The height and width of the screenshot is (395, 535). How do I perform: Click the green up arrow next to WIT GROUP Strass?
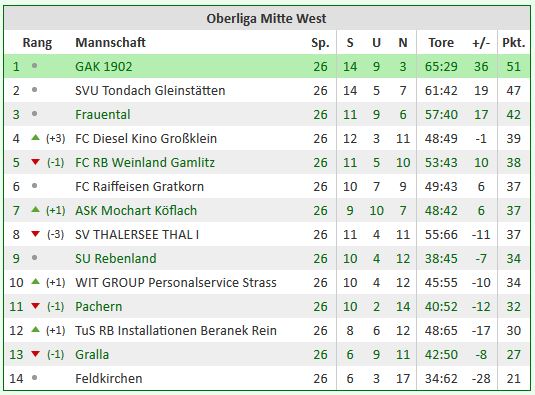tap(35, 281)
